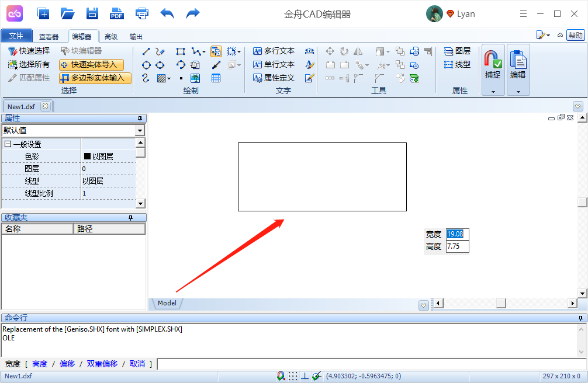
Task: Click the 双重偏移 command option link
Action: 102,364
